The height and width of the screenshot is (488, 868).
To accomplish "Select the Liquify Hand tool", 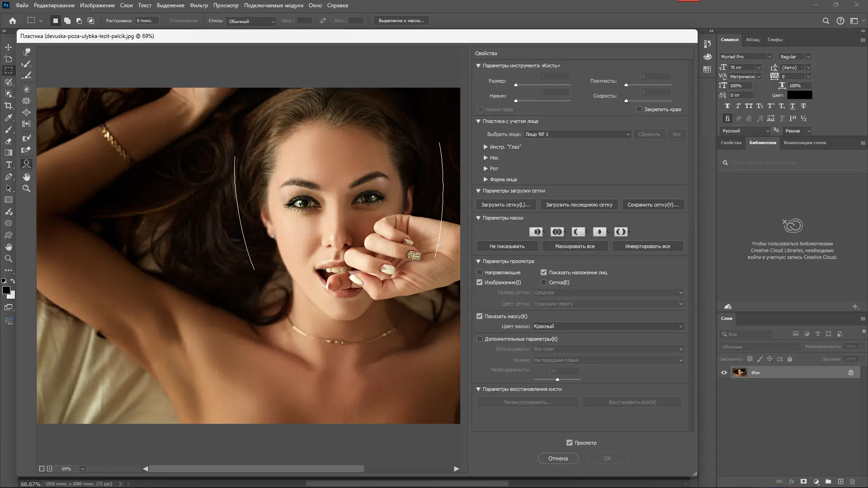I will (27, 177).
